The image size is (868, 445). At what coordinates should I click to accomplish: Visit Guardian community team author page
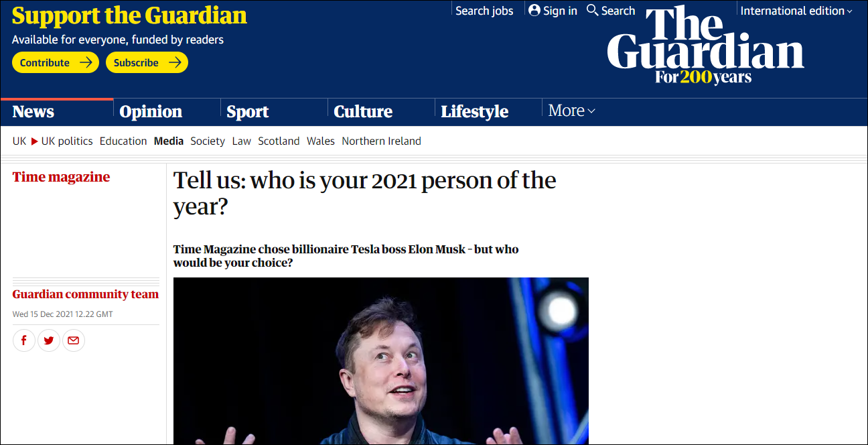click(x=86, y=294)
